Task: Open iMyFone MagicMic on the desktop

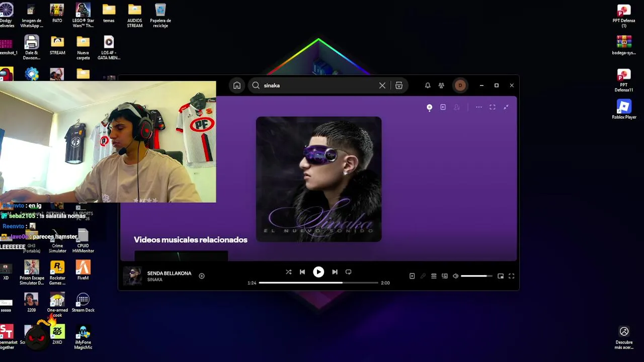Action: pos(83,337)
